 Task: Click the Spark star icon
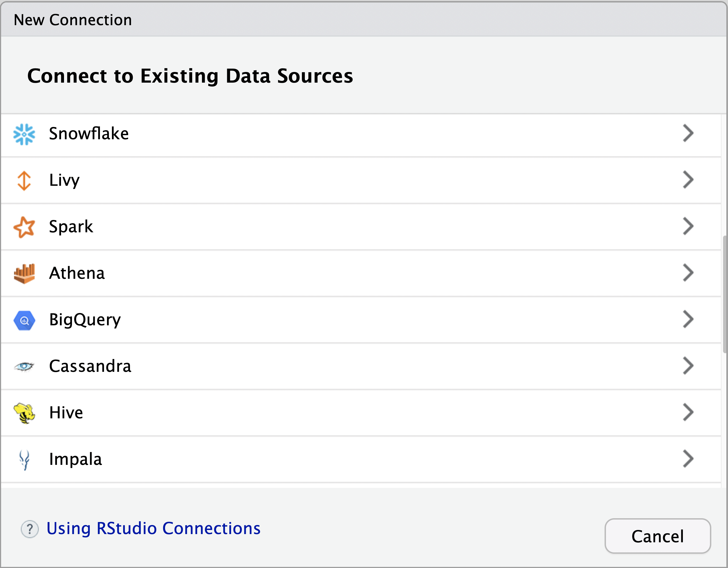click(24, 227)
